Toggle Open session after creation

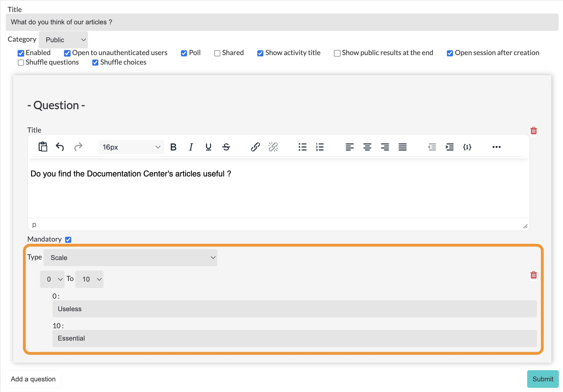450,53
